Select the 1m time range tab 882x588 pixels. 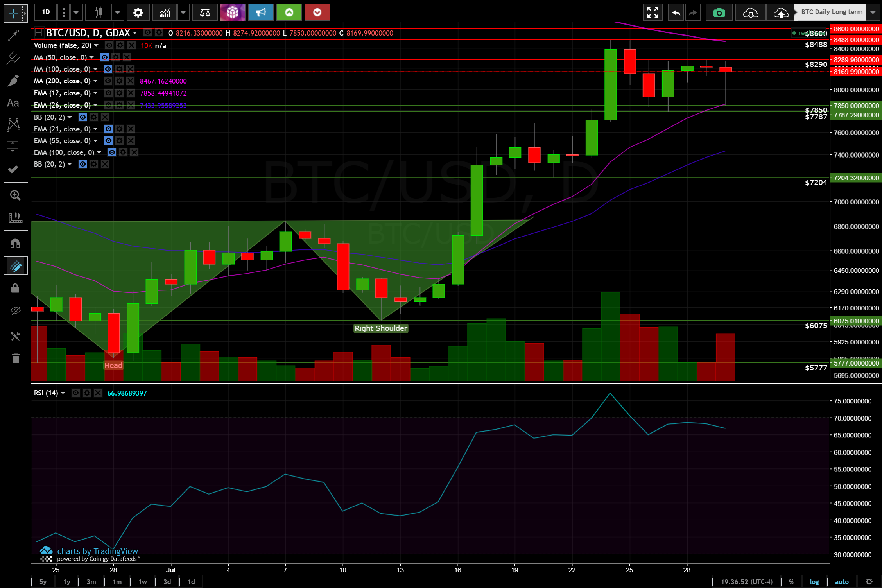pos(117,581)
